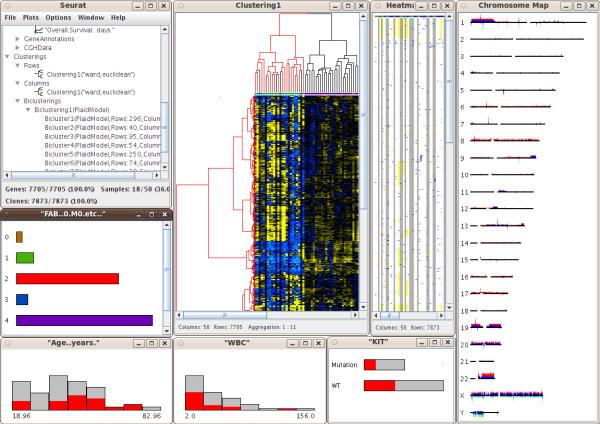The image size is (600, 424).
Task: Click the 'Clones: 7873/7873 (100.0%)' status text
Action: (x=51, y=201)
